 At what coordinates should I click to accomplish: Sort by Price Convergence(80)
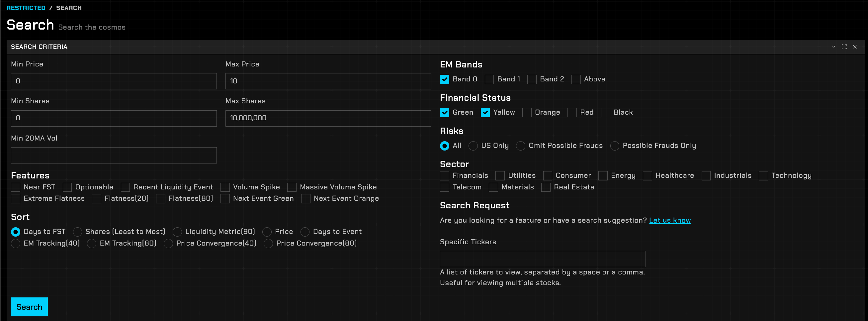click(268, 244)
